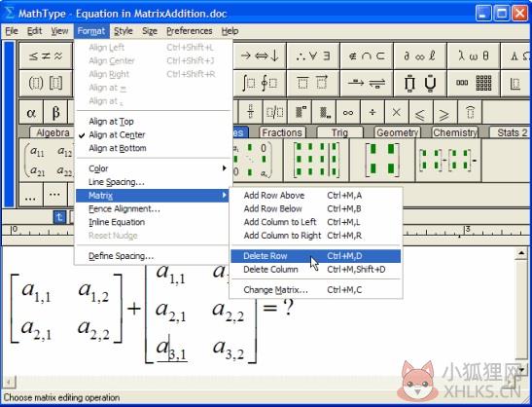Switch to the Stats 2 tab
This screenshot has height=407, width=532.
(512, 132)
